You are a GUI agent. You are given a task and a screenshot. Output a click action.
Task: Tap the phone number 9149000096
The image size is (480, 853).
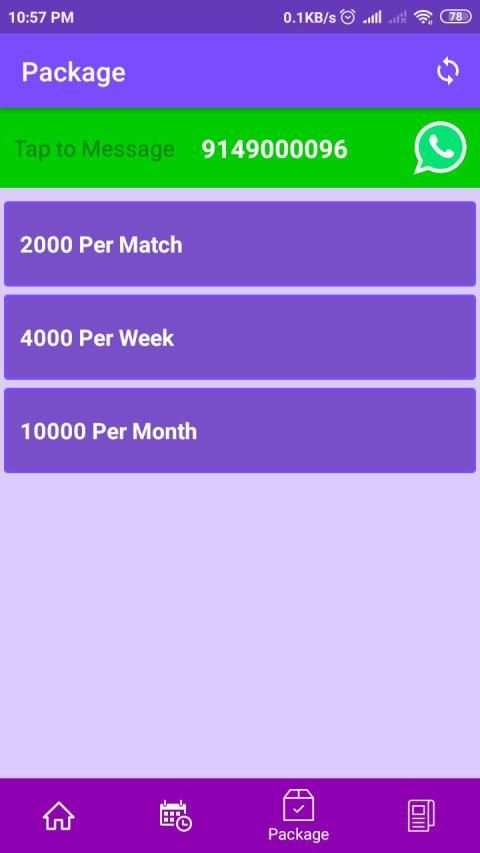click(x=274, y=149)
